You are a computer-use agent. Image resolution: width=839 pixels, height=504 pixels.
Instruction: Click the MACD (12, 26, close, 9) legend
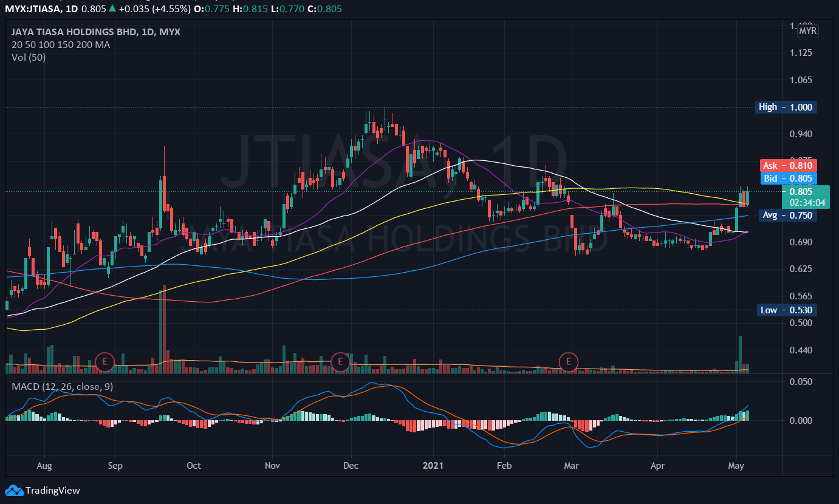[62, 386]
